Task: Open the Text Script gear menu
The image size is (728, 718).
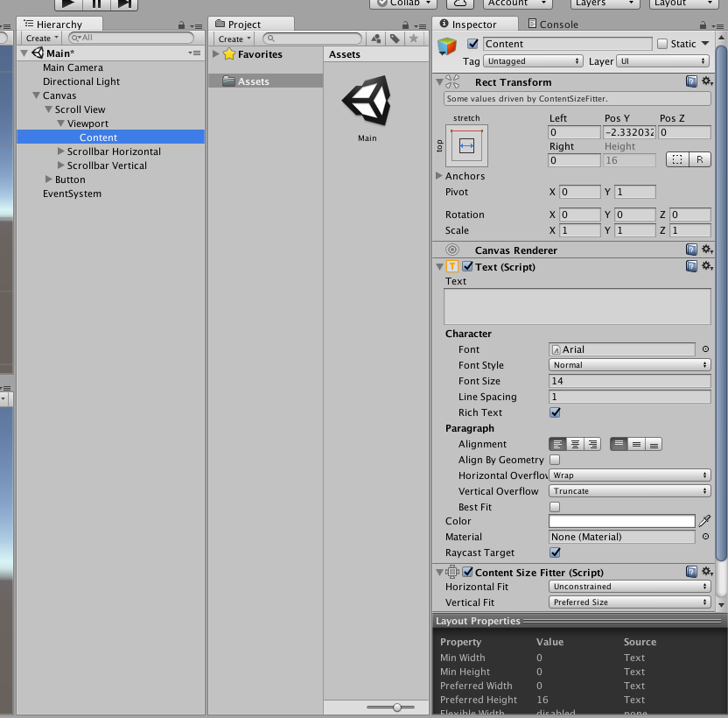Action: coord(707,266)
